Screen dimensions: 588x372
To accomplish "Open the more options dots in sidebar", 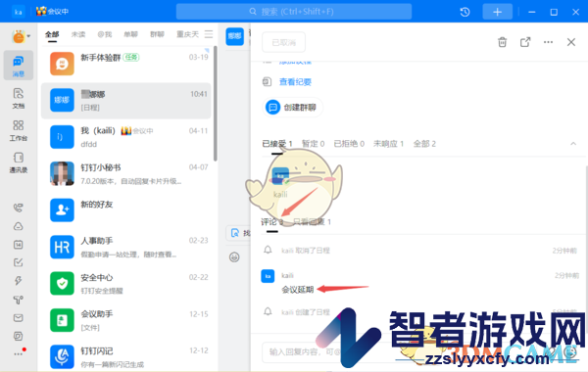I will pyautogui.click(x=19, y=353).
